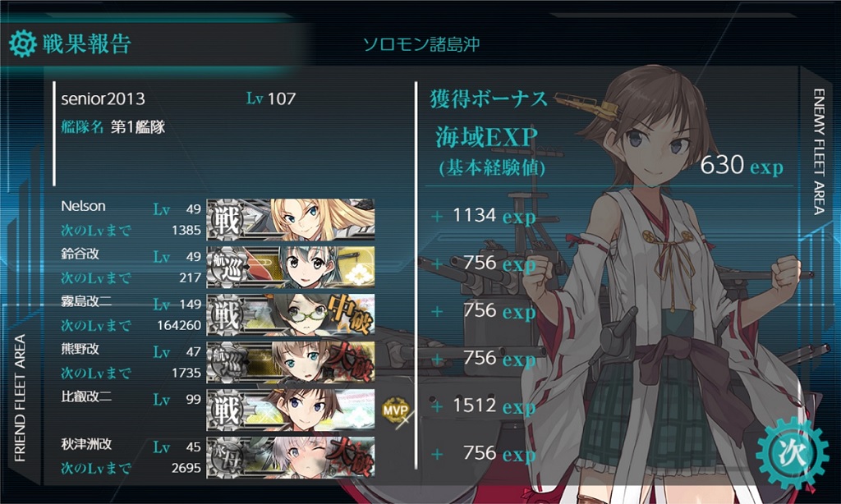Open the ENEMY FLEET AREA side tab
The height and width of the screenshot is (504, 841).
(x=819, y=152)
